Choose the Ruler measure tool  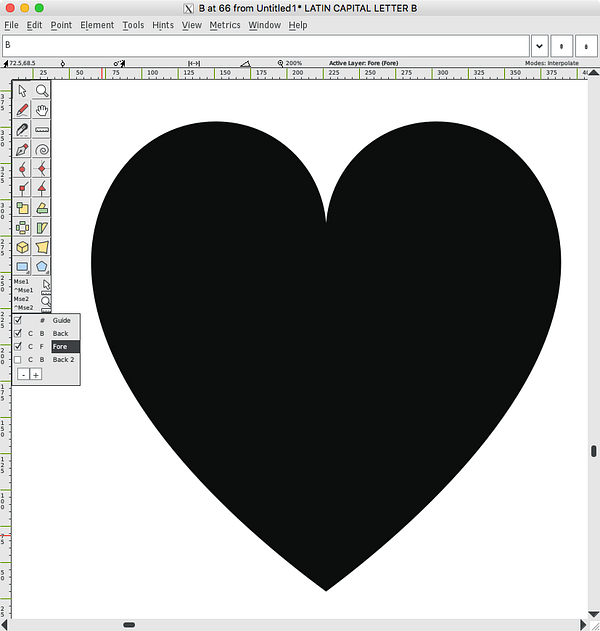pos(42,130)
